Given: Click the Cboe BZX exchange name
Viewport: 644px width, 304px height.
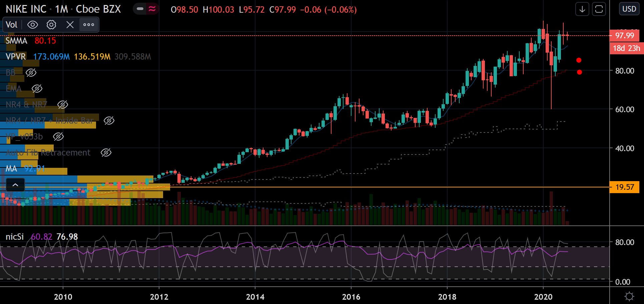Looking at the screenshot, I should [98, 9].
